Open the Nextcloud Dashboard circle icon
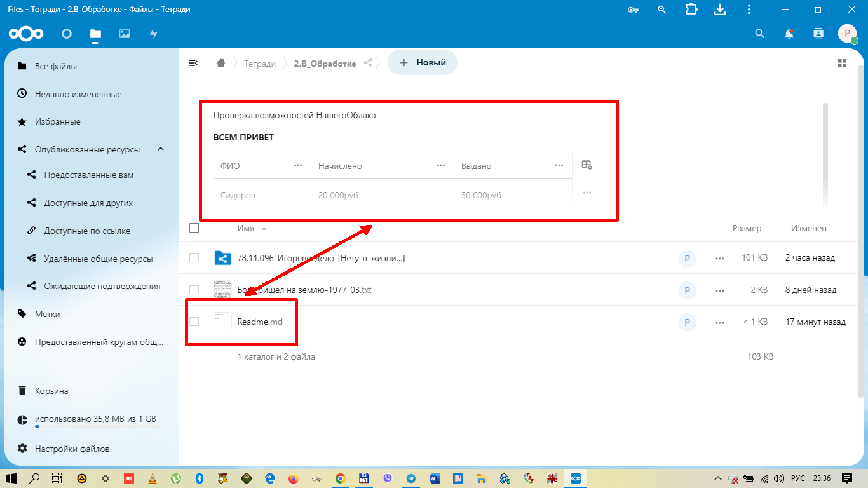The height and width of the screenshot is (488, 868). click(67, 34)
